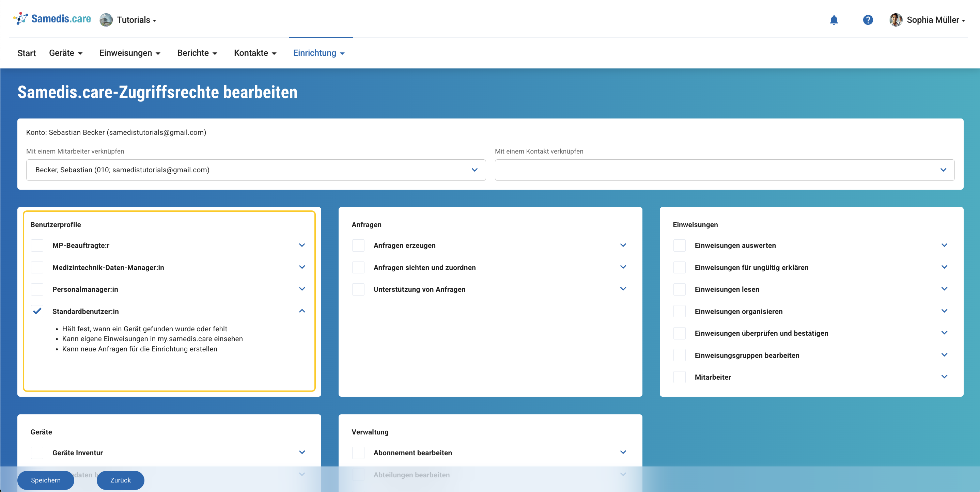Check the Einweisungen lesen checkbox
This screenshot has height=492, width=980.
679,289
